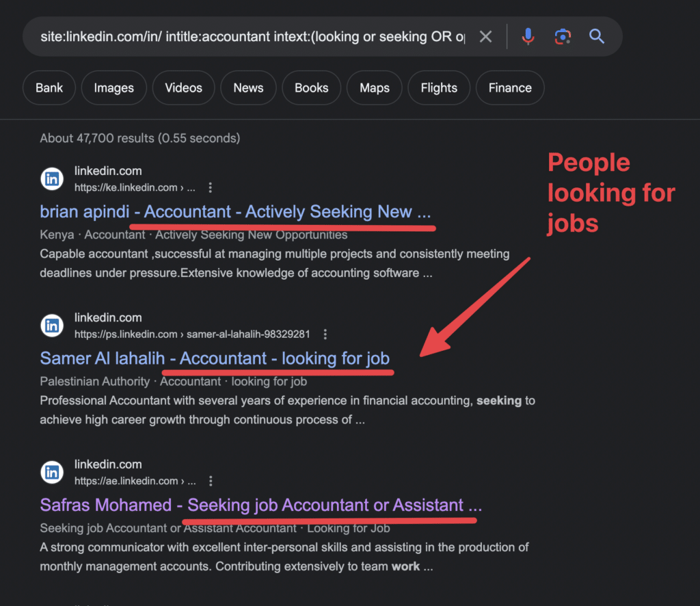The height and width of the screenshot is (606, 700).
Task: Switch to Videos results
Action: point(183,88)
